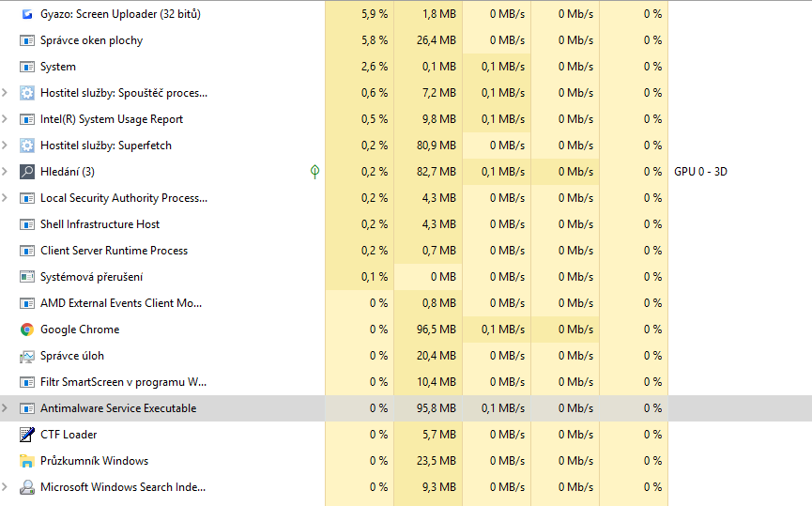Click the Filtr SmartScreen process icon
Viewport: 812px width, 506px height.
coord(27,382)
